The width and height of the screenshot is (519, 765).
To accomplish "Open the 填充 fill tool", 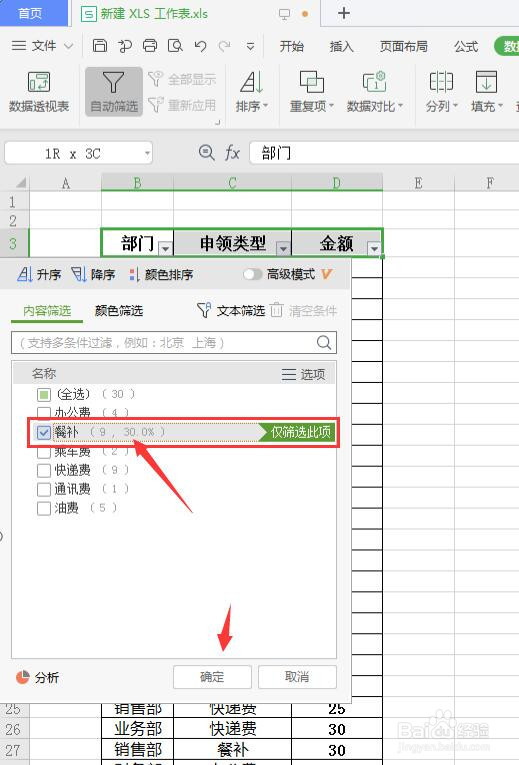I will click(486, 92).
